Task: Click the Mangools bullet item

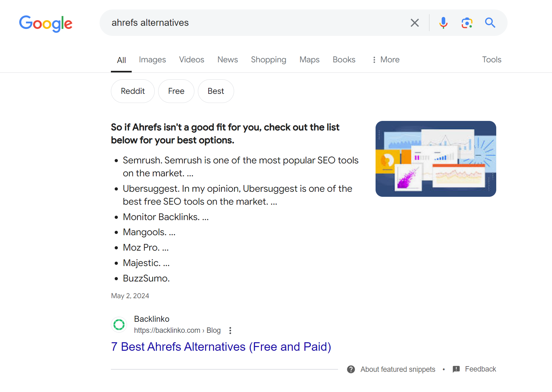Action: point(149,232)
